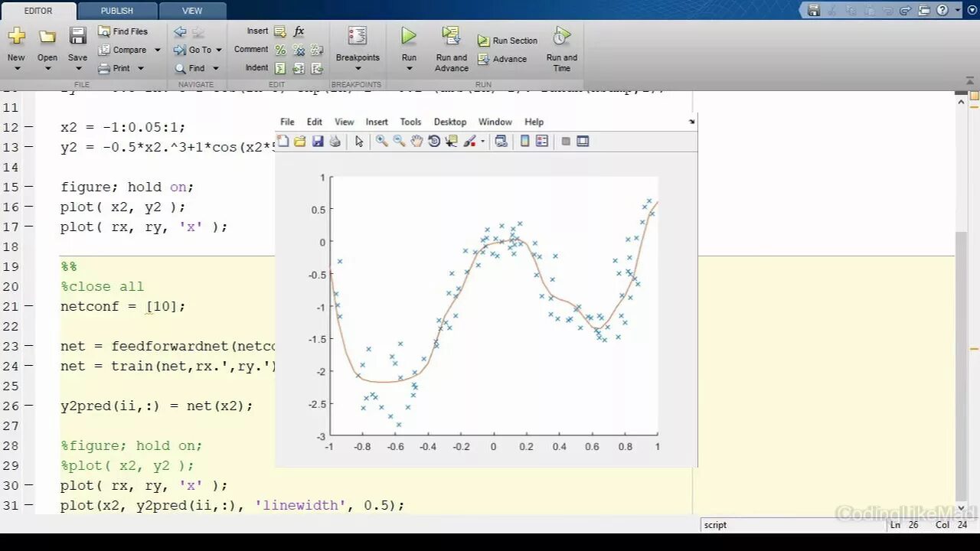
Task: Click the Insert section icon
Action: (x=280, y=31)
